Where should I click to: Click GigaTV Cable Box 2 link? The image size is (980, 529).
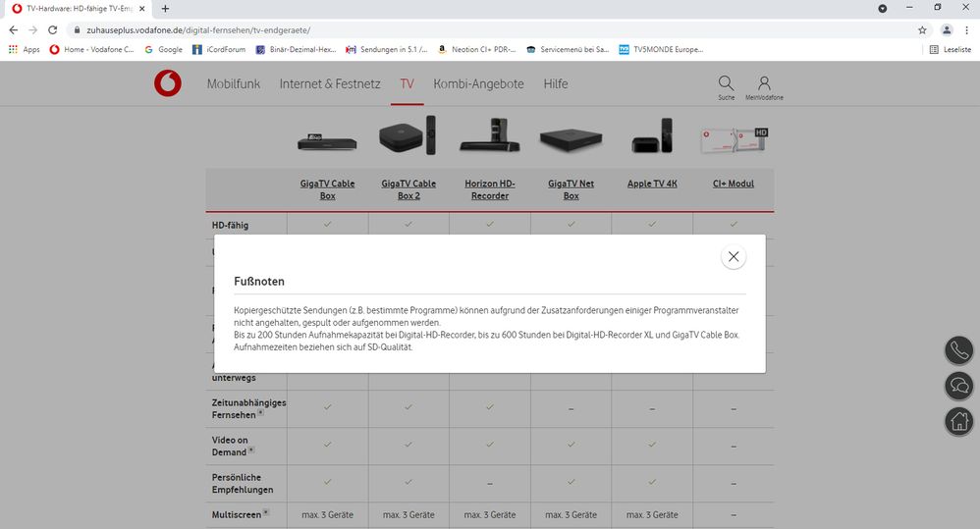(408, 189)
